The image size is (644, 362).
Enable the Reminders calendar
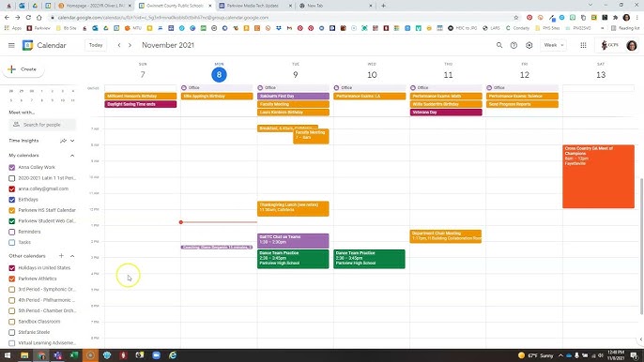click(12, 232)
